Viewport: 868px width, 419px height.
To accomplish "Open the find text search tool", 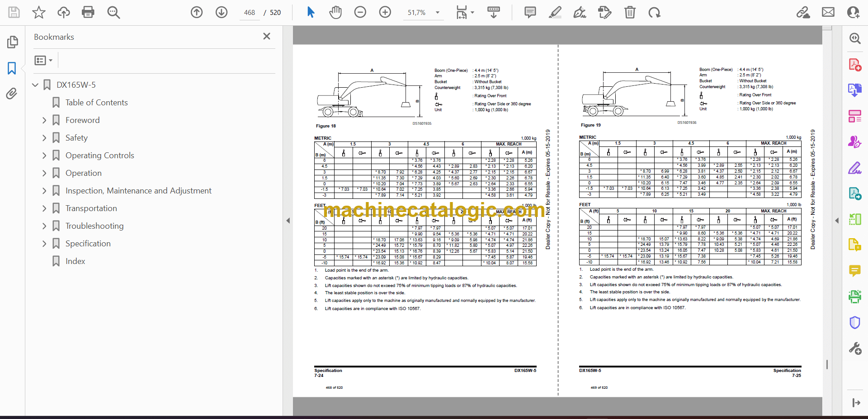I will (113, 12).
